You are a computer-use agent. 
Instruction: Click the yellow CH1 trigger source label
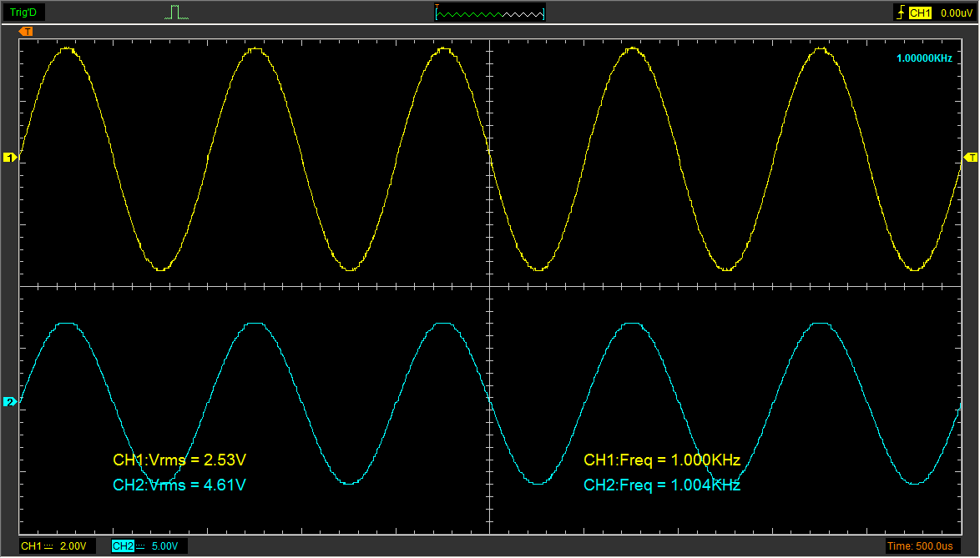(x=920, y=13)
